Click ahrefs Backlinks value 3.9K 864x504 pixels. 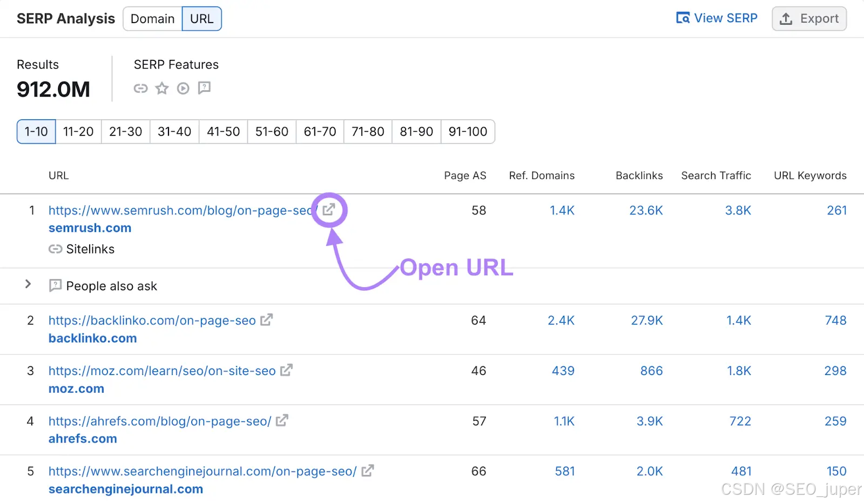point(650,421)
